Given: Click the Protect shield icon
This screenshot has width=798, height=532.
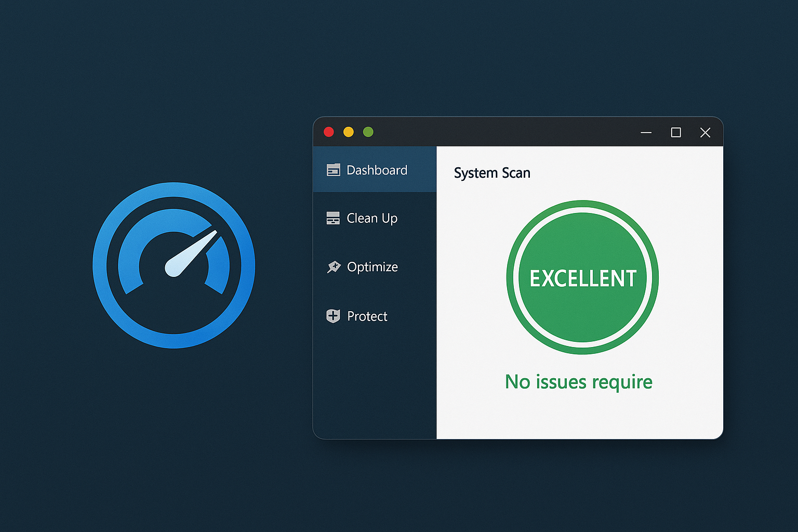Looking at the screenshot, I should point(333,316).
